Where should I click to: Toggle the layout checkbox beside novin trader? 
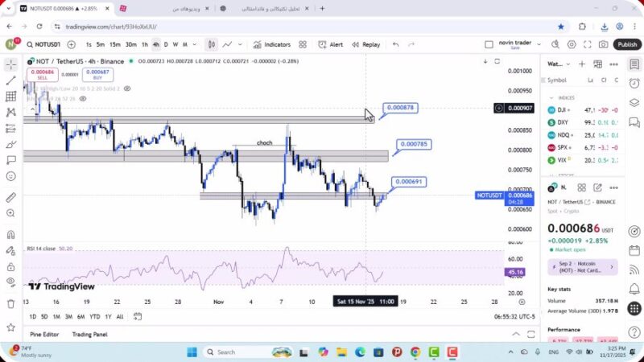pos(489,45)
